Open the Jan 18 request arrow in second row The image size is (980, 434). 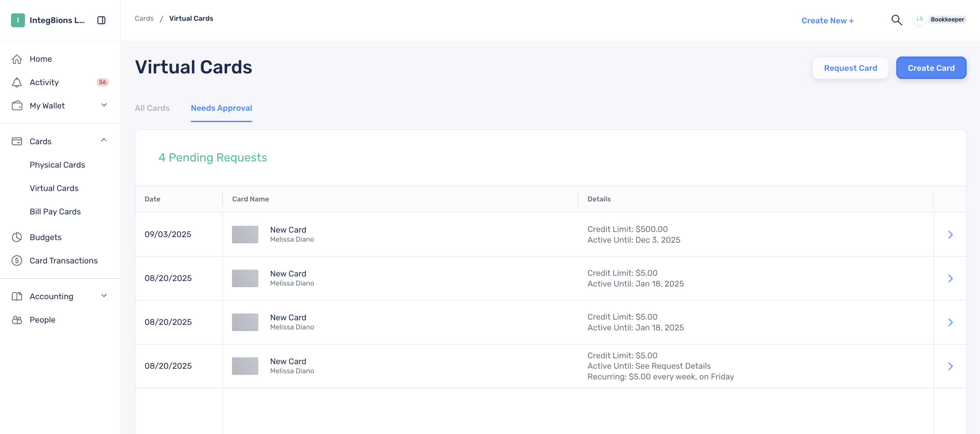point(950,278)
